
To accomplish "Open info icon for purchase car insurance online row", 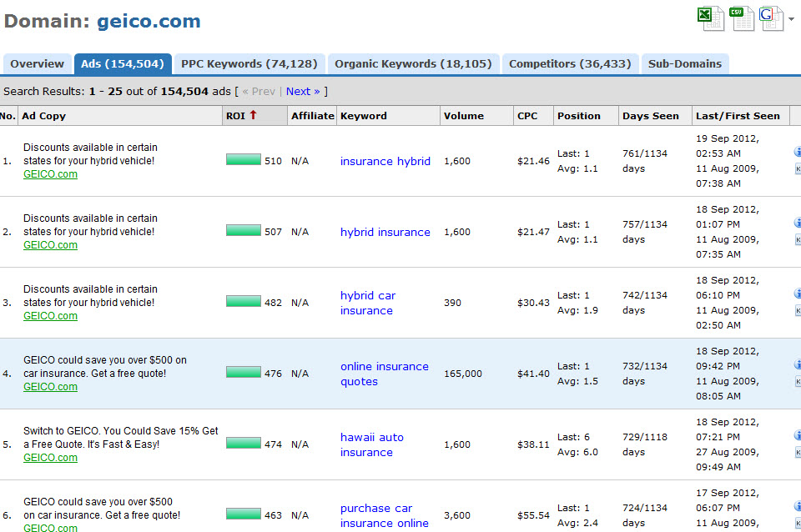I will click(x=798, y=506).
